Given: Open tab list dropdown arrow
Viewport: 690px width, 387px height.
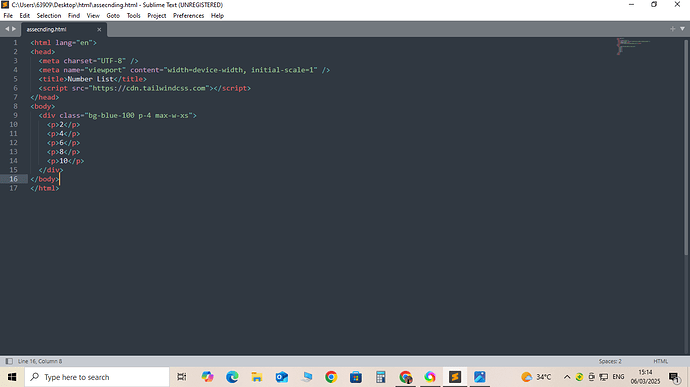Looking at the screenshot, I should click(x=683, y=29).
